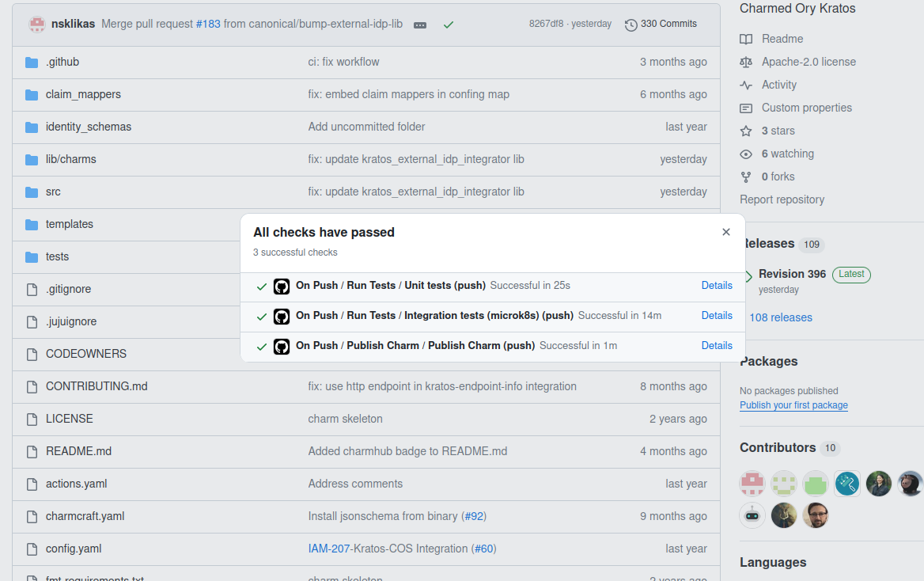
Task: Expand commit message ellipsis button
Action: coord(420,25)
